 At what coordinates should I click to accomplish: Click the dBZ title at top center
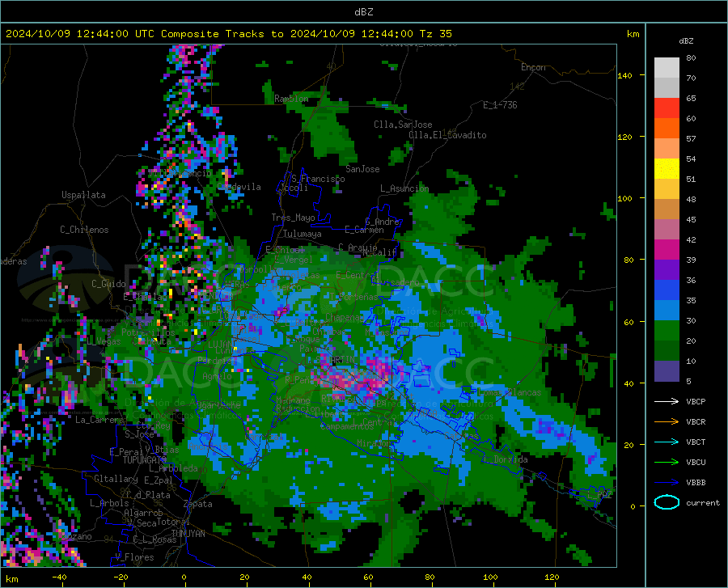click(363, 12)
